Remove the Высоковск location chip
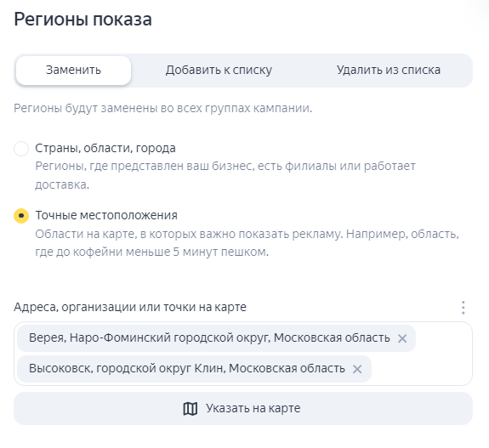The width and height of the screenshot is (489, 448). click(357, 369)
